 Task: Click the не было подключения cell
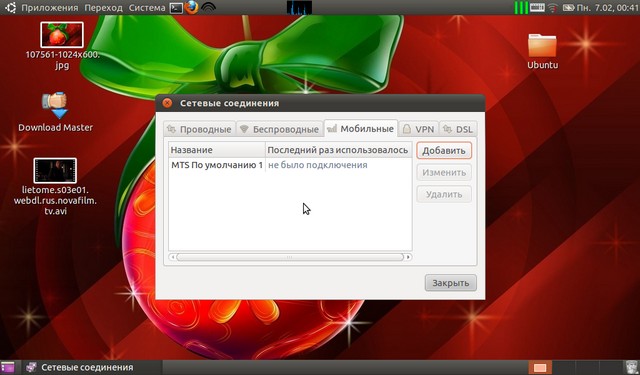[x=318, y=165]
